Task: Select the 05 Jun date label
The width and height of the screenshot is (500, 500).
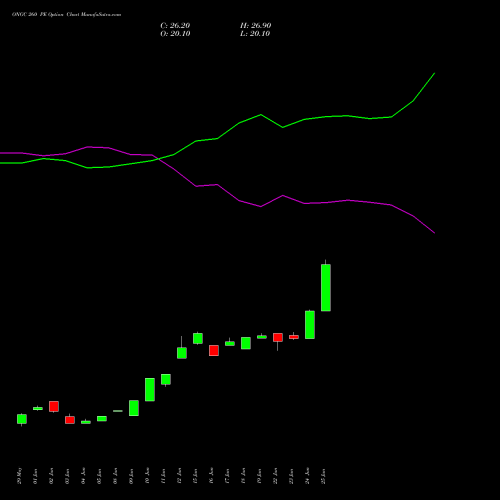Action: point(100,476)
